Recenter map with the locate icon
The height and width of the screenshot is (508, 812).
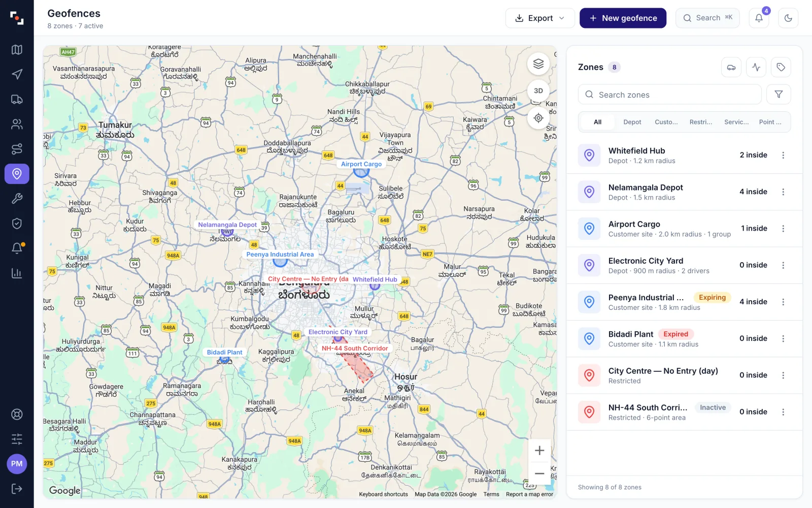pos(538,118)
